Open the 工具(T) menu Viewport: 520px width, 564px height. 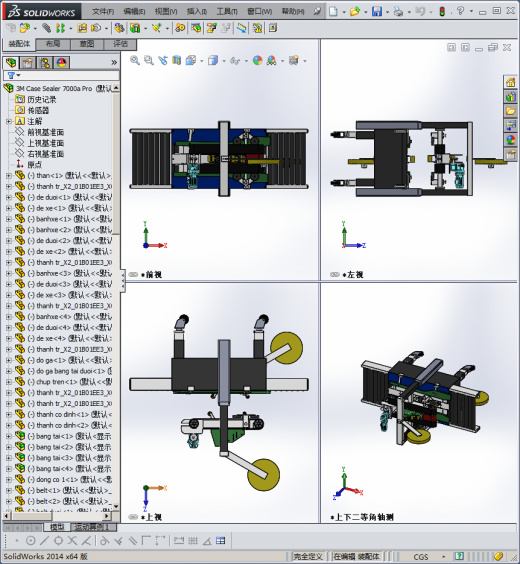[227, 12]
